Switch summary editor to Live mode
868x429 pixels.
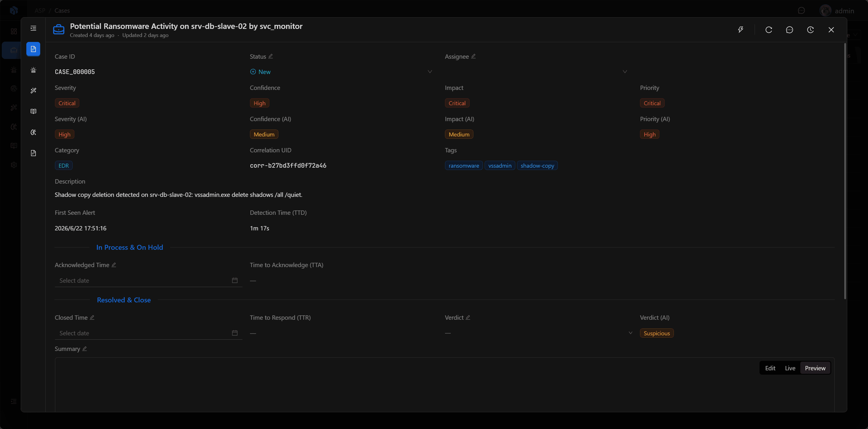(790, 368)
